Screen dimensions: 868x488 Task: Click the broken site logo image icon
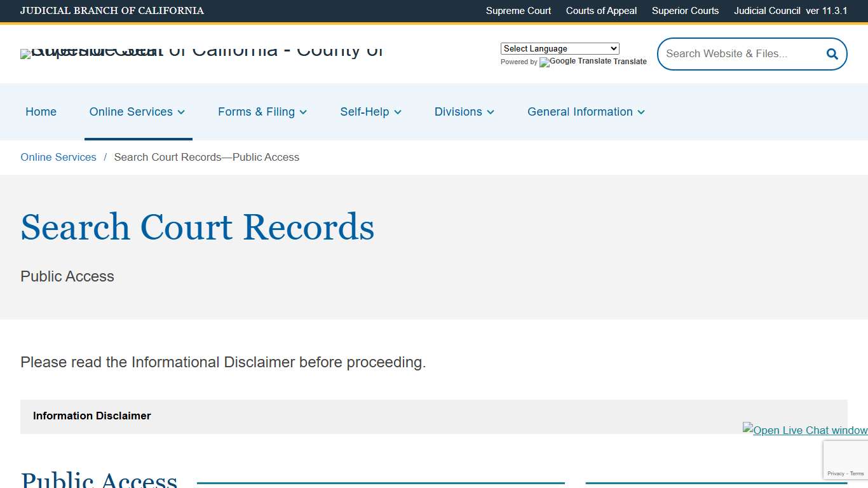point(25,54)
